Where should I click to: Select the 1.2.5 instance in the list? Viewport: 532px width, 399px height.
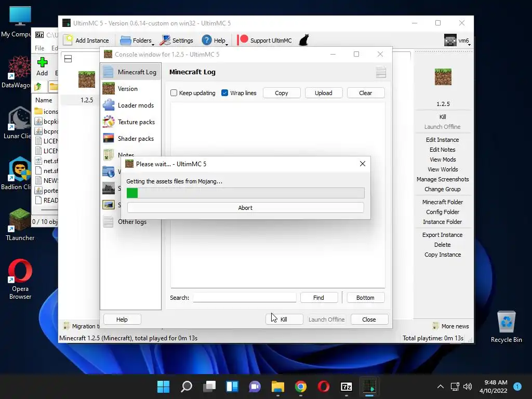[x=87, y=87]
